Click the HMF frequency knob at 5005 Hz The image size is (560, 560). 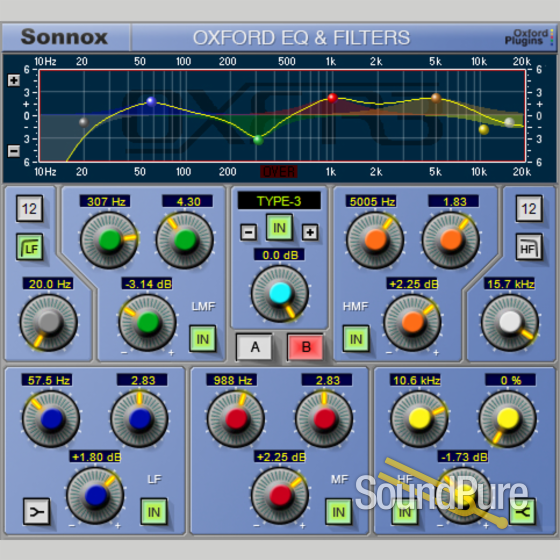375,240
